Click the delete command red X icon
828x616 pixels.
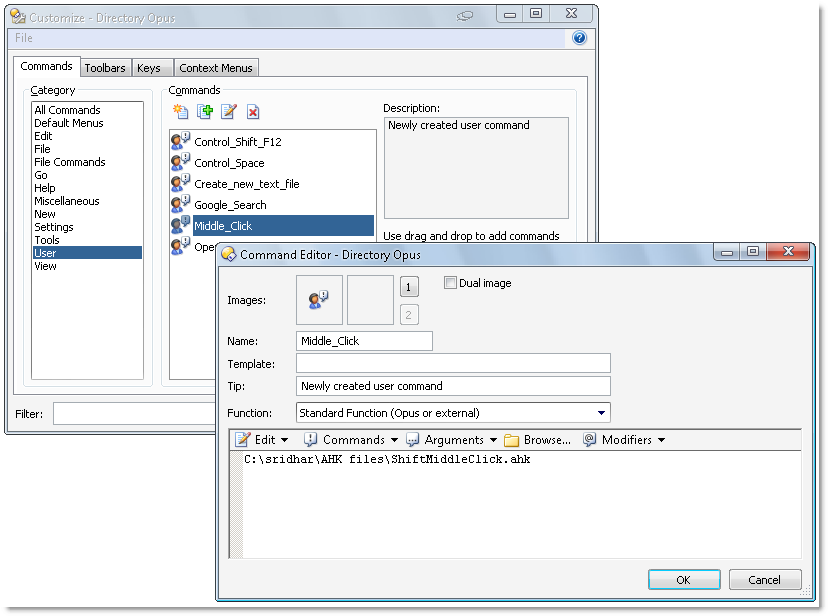pos(253,111)
